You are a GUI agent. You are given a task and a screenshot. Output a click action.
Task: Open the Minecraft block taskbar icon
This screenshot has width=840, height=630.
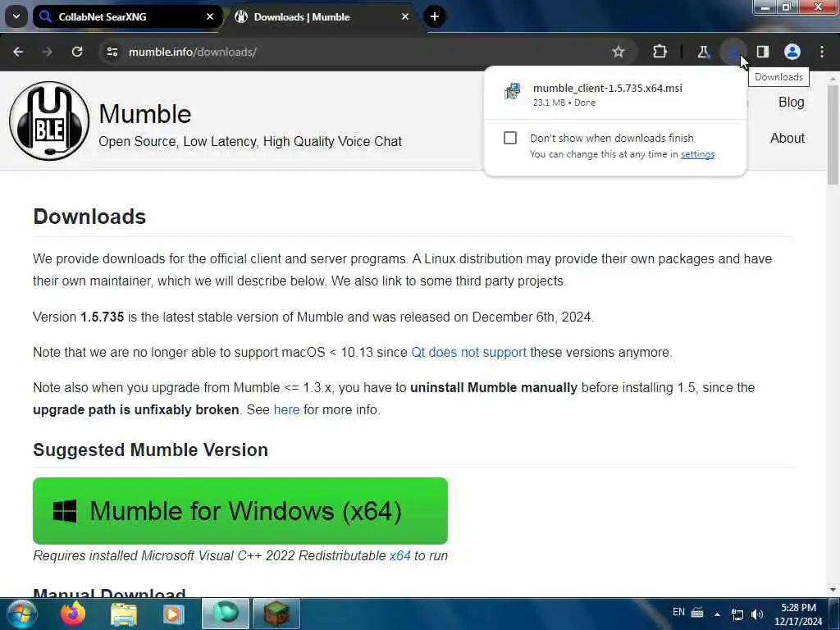[276, 614]
